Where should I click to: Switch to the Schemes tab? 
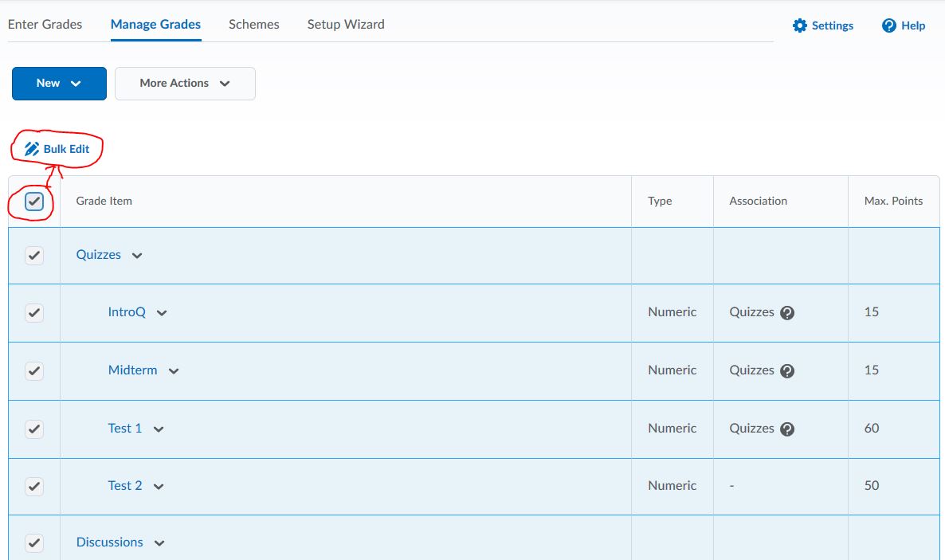pyautogui.click(x=253, y=24)
